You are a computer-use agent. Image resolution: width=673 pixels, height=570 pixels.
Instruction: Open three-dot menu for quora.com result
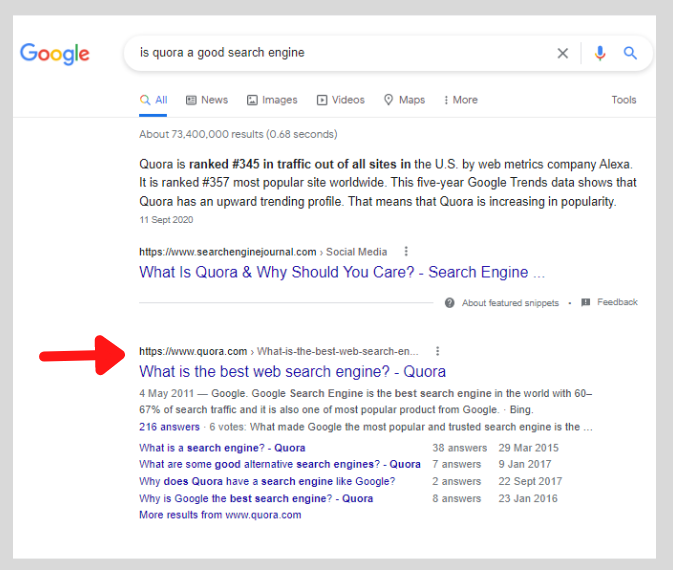[x=437, y=351]
